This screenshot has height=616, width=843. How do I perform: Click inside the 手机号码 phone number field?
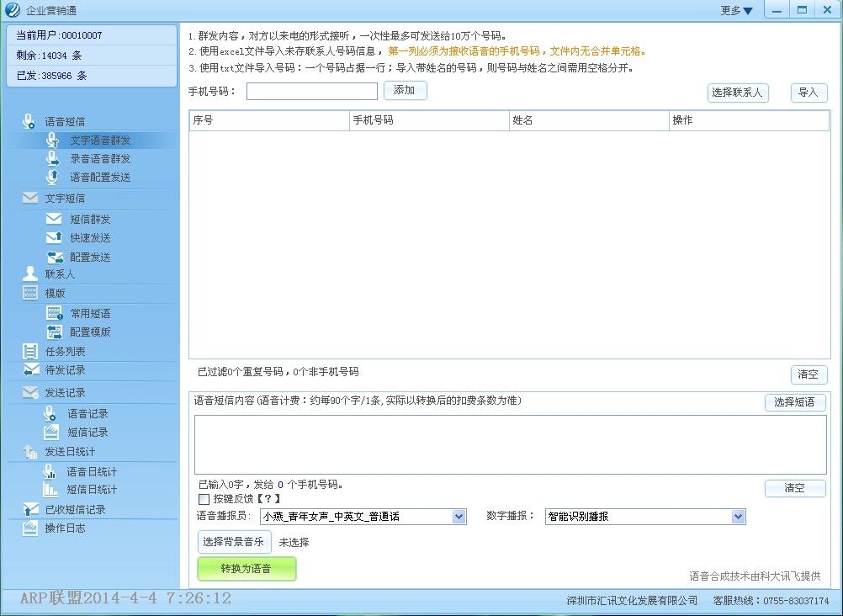[x=311, y=91]
